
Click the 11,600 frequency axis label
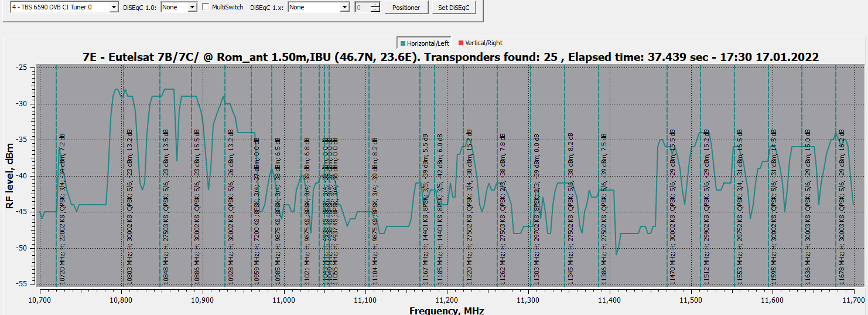[x=773, y=299]
